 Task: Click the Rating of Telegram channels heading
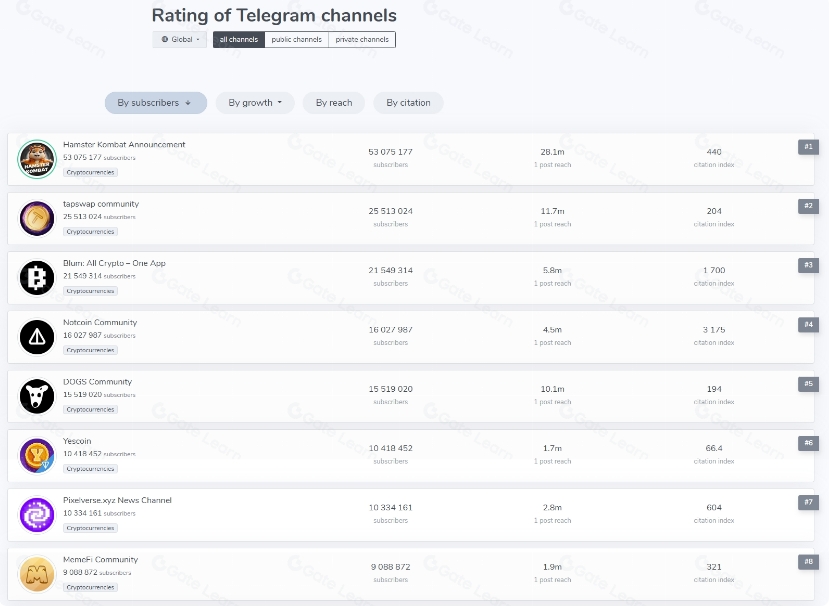[274, 15]
